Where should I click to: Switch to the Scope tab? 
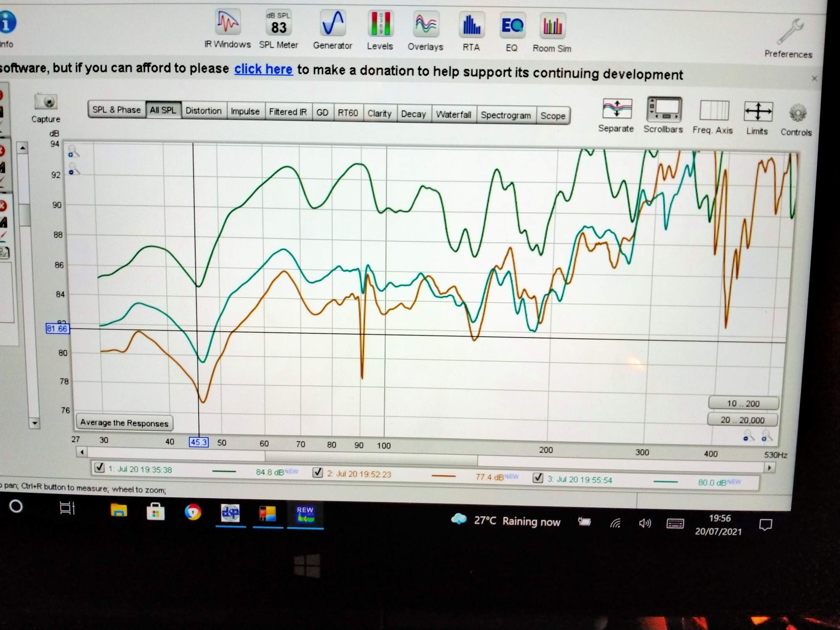pos(553,116)
